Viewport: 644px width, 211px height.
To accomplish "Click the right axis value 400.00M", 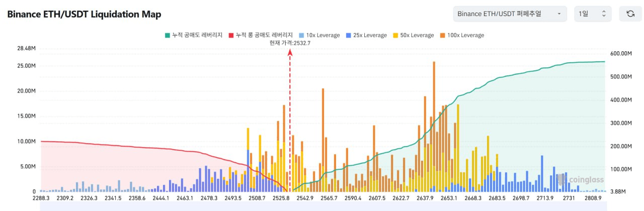I will coord(620,100).
